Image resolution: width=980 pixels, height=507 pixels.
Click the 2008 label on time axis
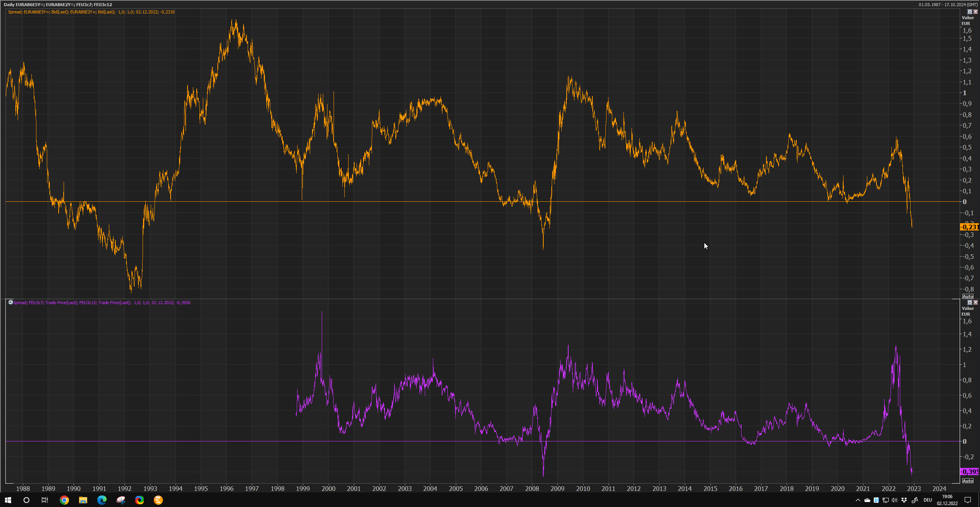[x=532, y=489]
